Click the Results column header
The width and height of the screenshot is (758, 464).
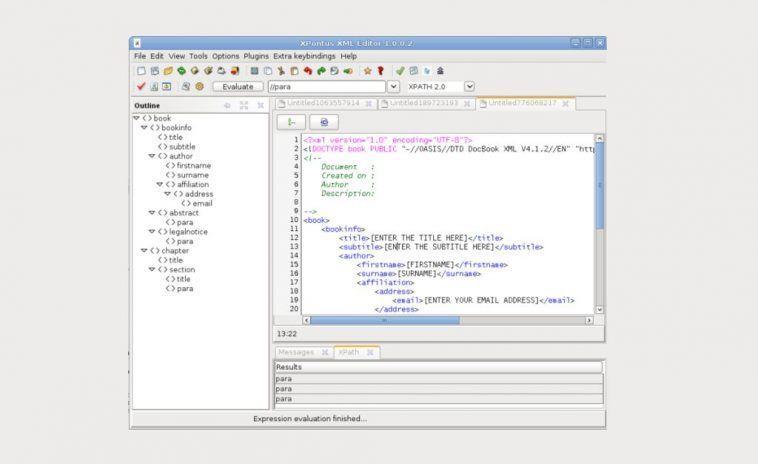pyautogui.click(x=438, y=367)
